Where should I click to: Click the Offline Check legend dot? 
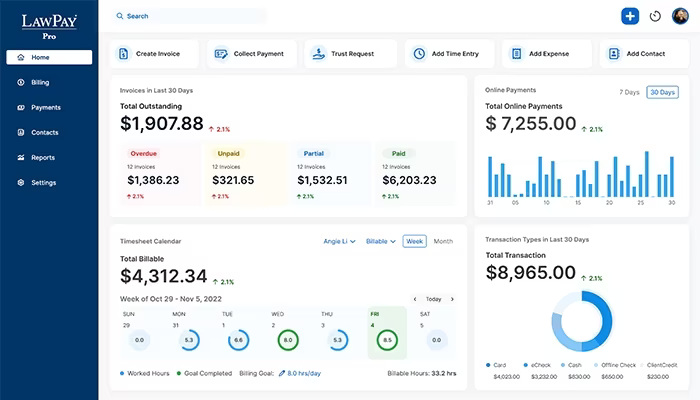tap(596, 365)
